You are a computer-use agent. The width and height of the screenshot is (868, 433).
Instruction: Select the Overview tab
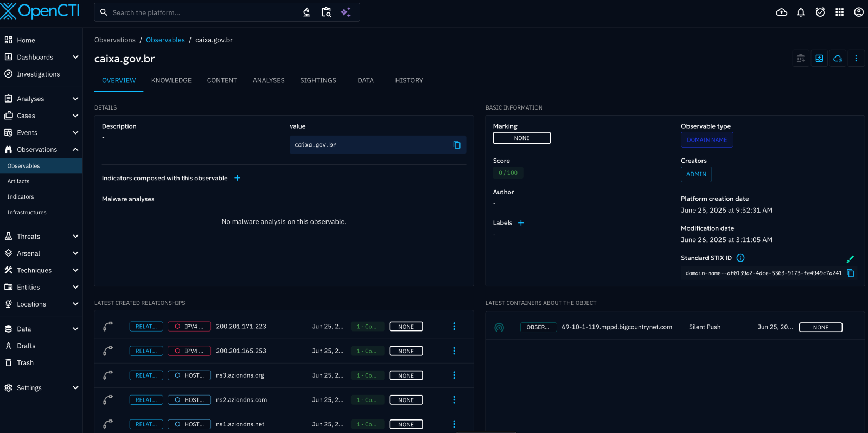[119, 80]
